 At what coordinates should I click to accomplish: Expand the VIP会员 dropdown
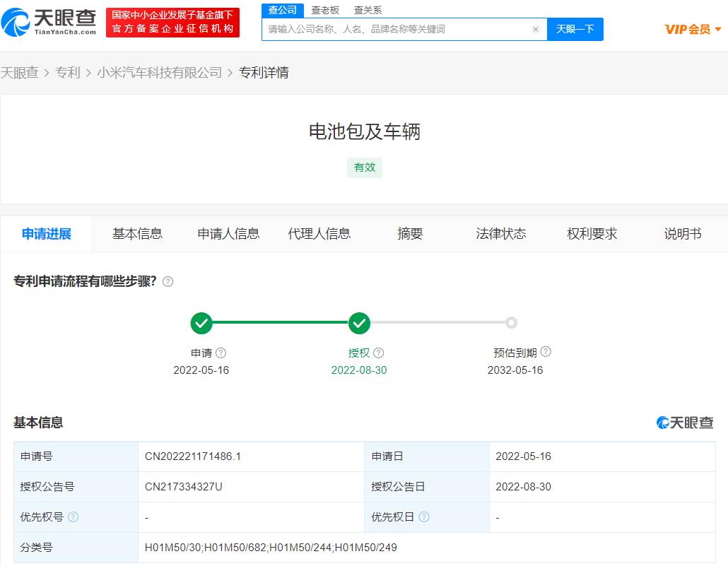(x=693, y=29)
